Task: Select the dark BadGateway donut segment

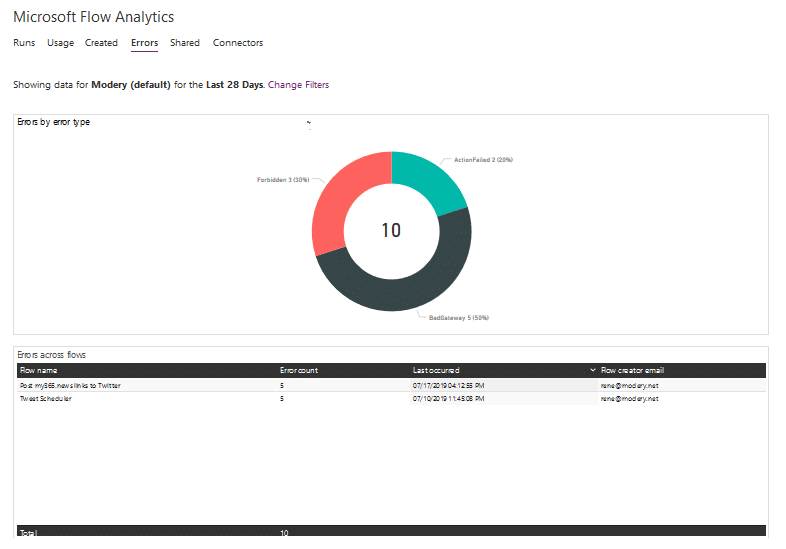Action: pyautogui.click(x=401, y=293)
